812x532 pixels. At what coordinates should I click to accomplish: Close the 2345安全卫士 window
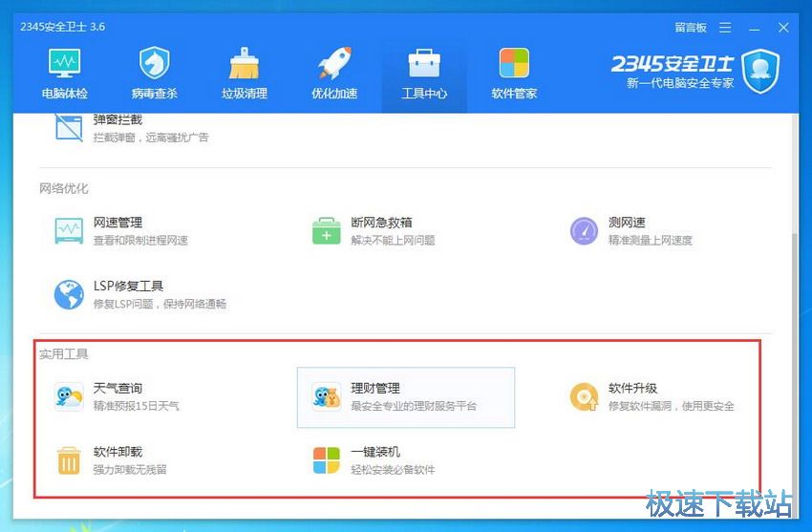tap(783, 28)
